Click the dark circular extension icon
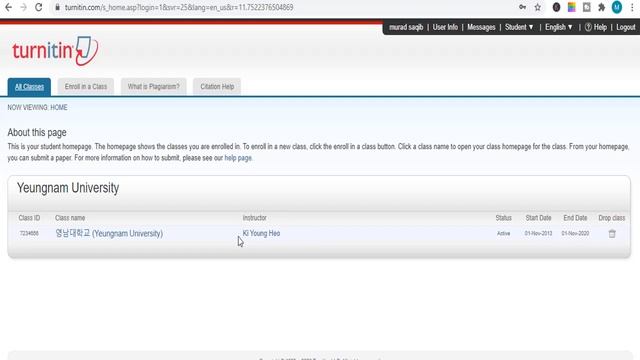640x360 pixels. 556,7
